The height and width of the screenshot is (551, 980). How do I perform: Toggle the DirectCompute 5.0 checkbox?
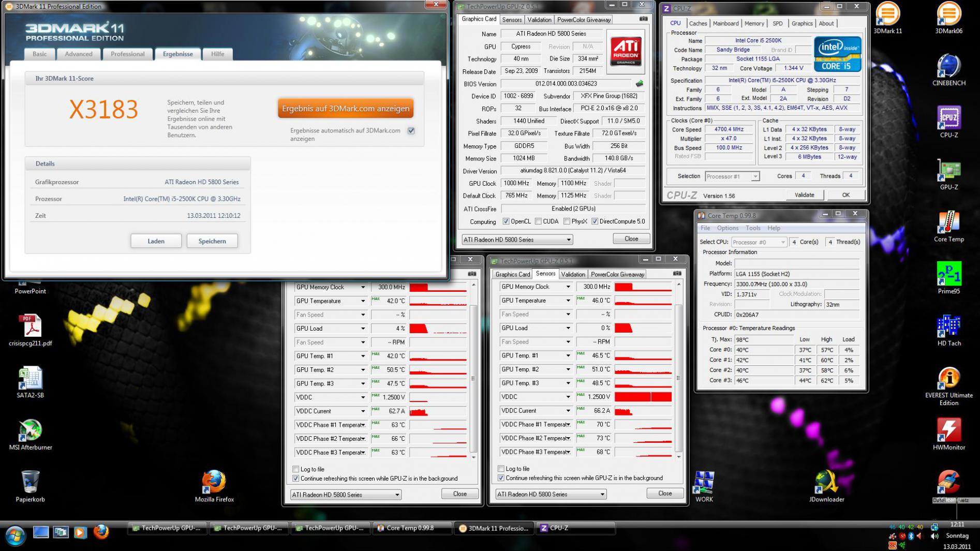[595, 221]
